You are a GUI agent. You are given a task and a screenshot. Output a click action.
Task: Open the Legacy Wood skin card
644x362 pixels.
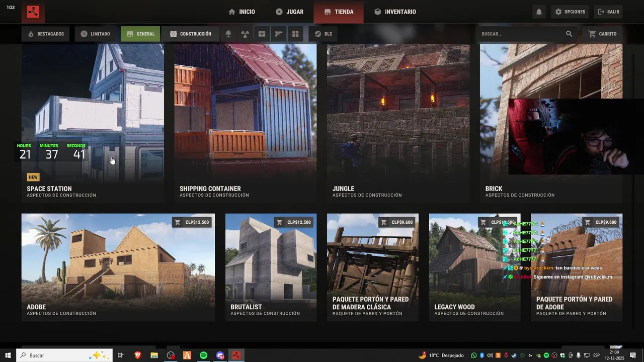click(x=474, y=267)
